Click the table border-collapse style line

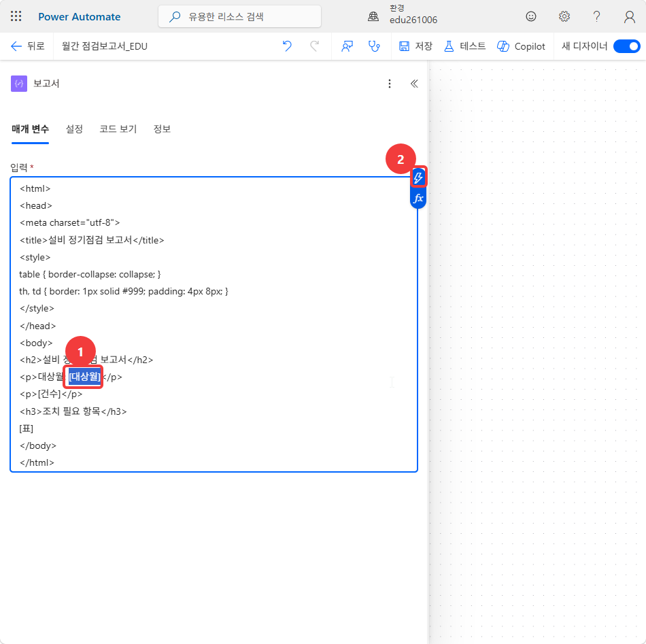click(x=90, y=275)
